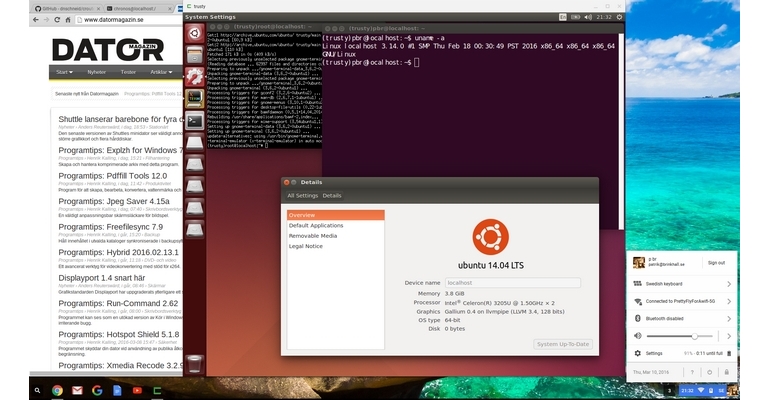This screenshot has width=770, height=400.
Task: Open Programtips: Freefilesync 7.9 article
Action: pos(110,227)
